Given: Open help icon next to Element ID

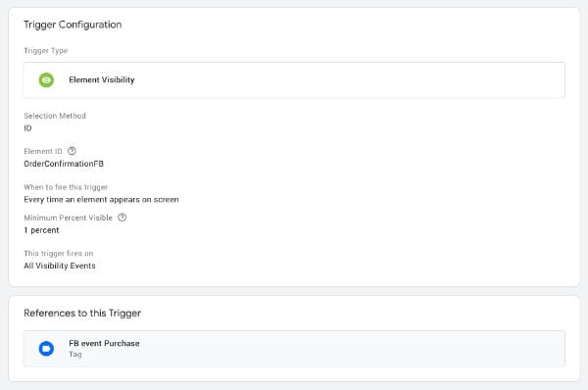Looking at the screenshot, I should click(x=72, y=151).
